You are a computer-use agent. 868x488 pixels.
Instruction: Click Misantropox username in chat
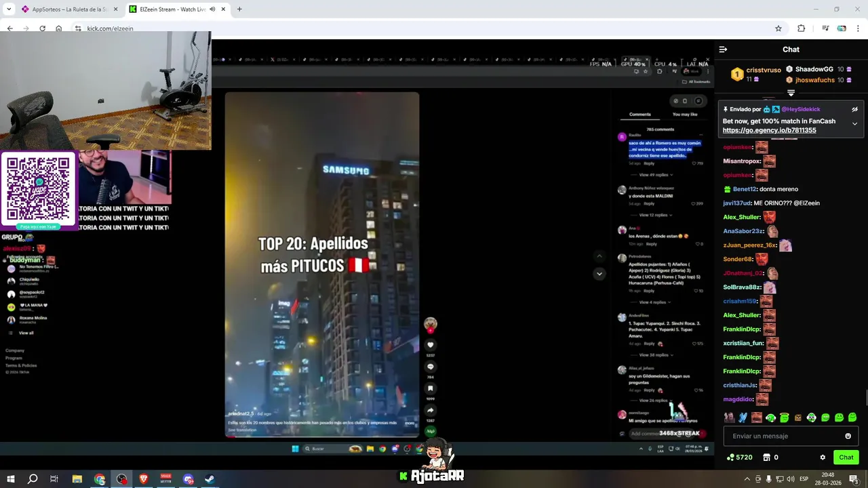click(741, 161)
